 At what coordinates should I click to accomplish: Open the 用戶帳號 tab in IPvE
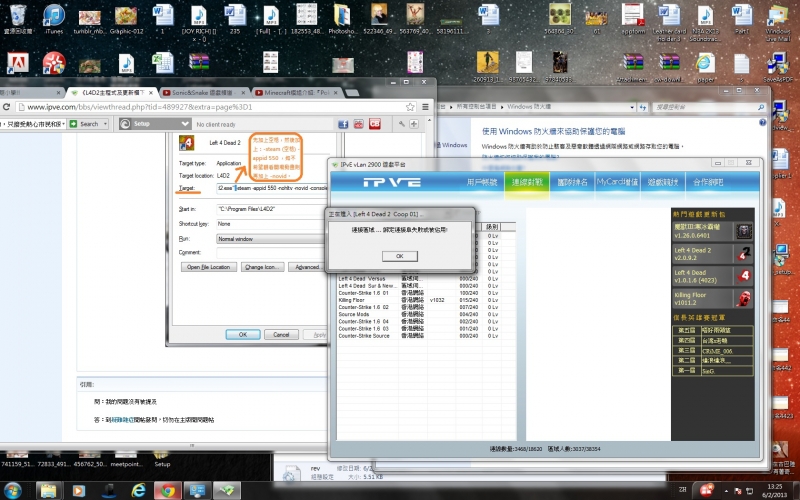click(482, 182)
